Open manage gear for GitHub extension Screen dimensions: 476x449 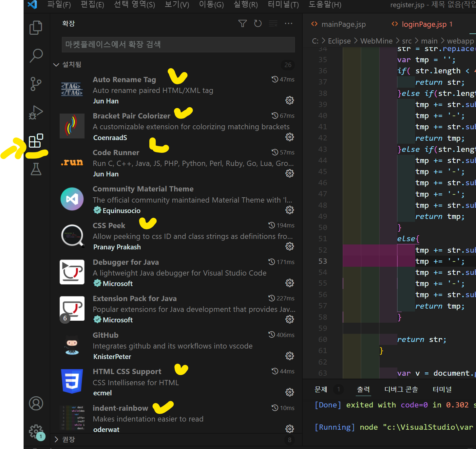pos(290,356)
